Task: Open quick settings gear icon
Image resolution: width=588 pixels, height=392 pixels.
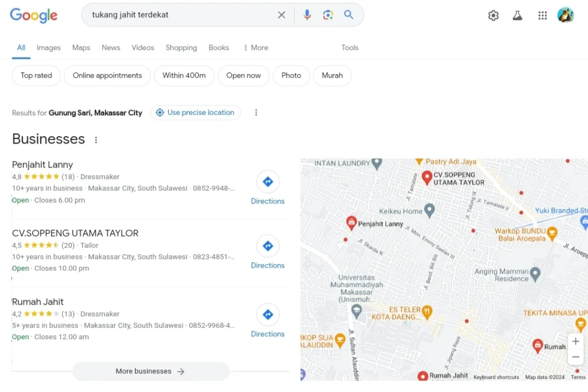Action: pos(493,15)
